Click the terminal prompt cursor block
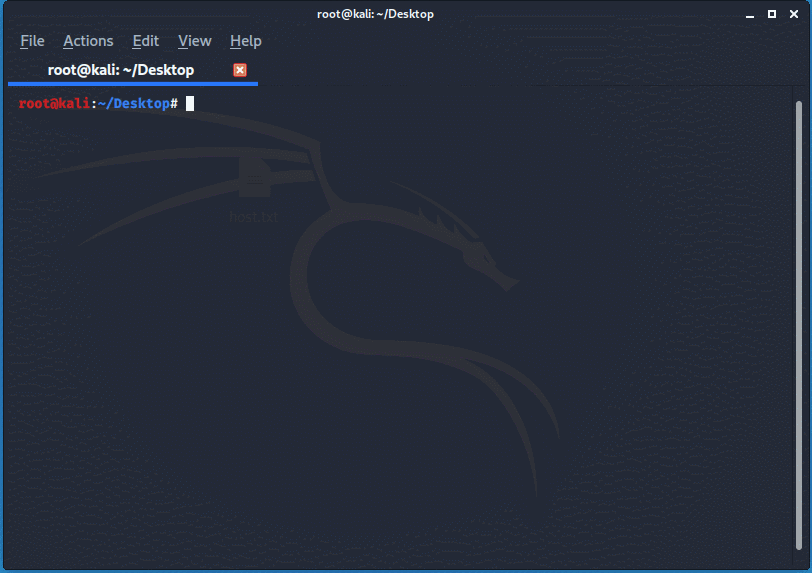Viewport: 812px width, 573px height. [x=190, y=104]
